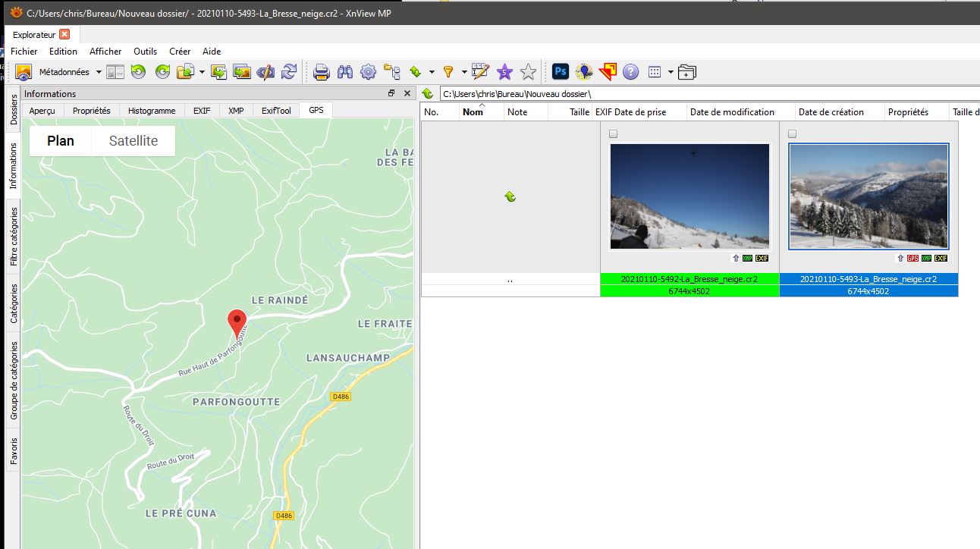Screen dimensions: 980x549
Task: Click the blue question mark Help icon
Action: click(x=630, y=72)
